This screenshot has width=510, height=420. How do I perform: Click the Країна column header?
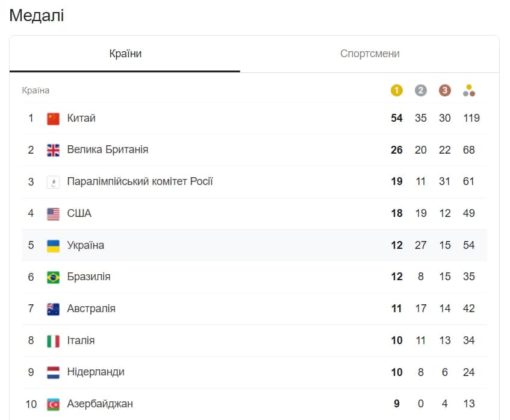(36, 90)
